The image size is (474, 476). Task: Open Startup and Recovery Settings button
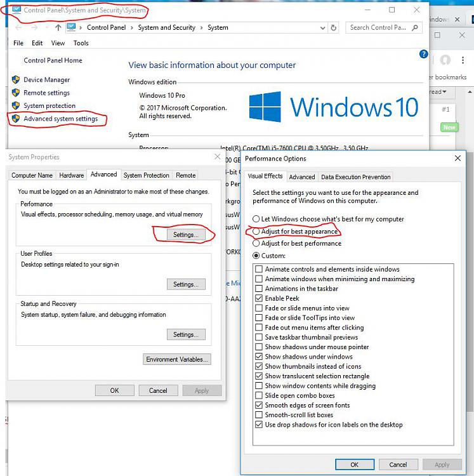coord(186,334)
